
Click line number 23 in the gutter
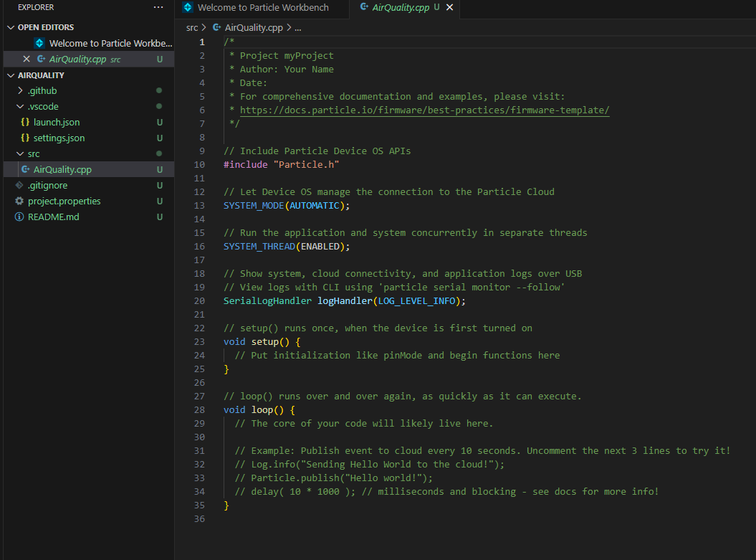point(199,342)
